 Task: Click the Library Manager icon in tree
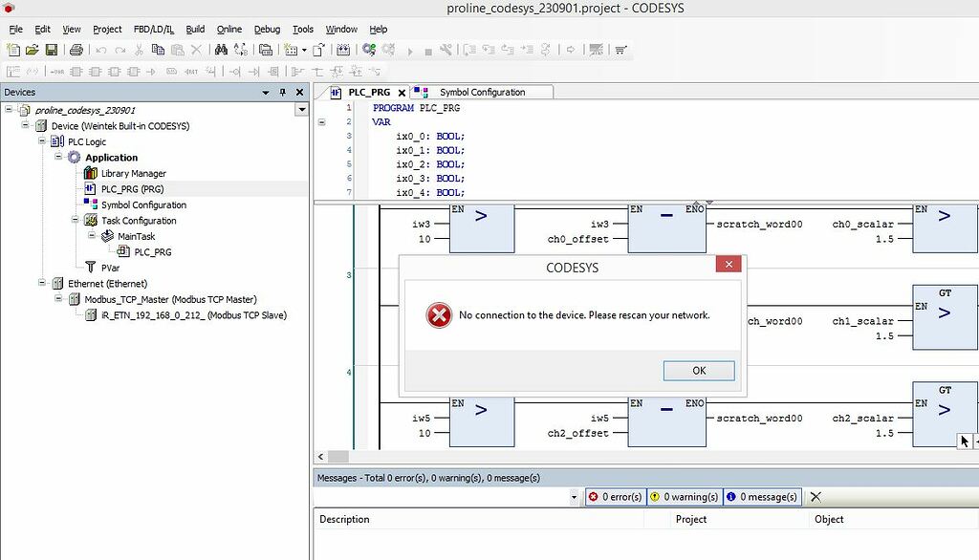[91, 173]
